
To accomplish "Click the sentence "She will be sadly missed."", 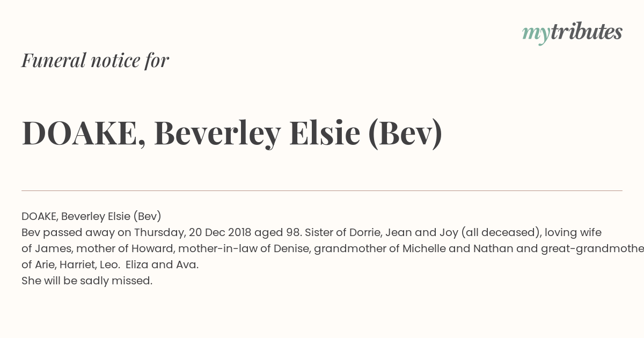I will point(87,281).
